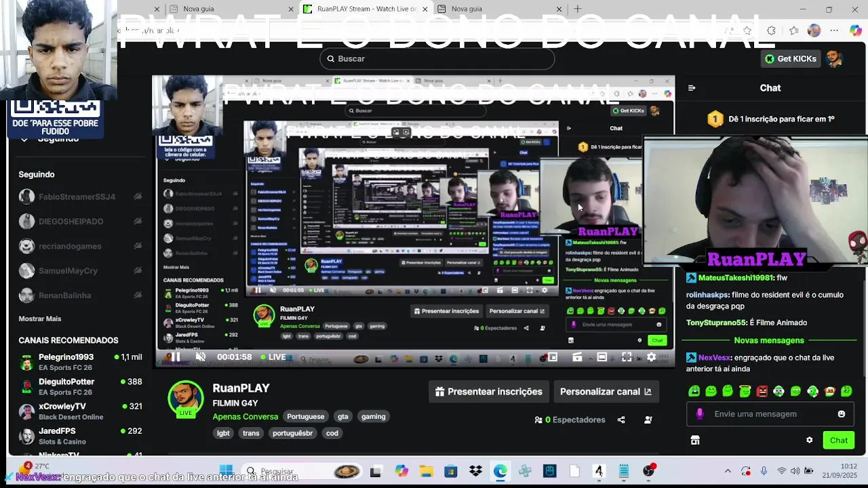Screen dimensions: 868x488
Task: Open Microsoft Store from the taskbar
Action: coord(451,471)
